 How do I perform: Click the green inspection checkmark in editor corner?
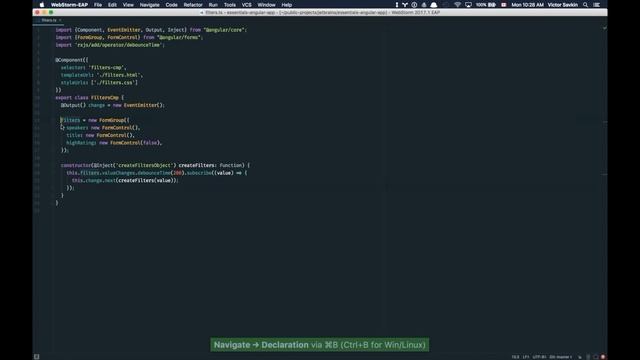tap(604, 28)
